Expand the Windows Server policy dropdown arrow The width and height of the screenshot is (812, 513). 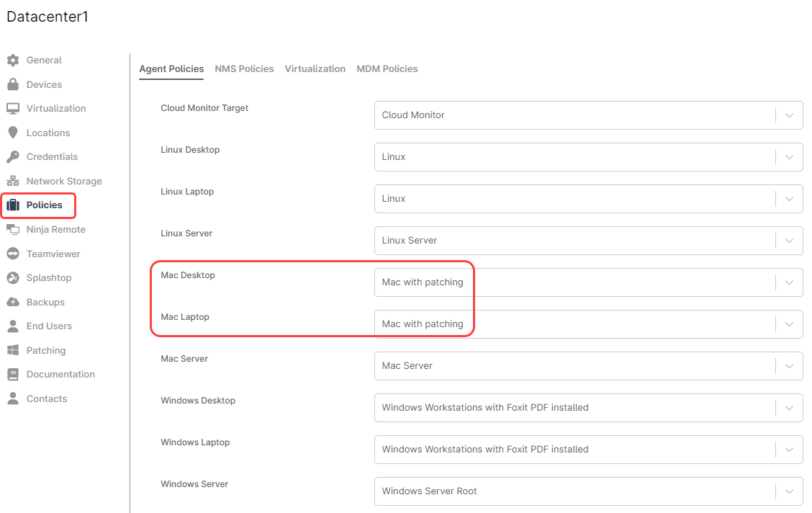(x=789, y=491)
